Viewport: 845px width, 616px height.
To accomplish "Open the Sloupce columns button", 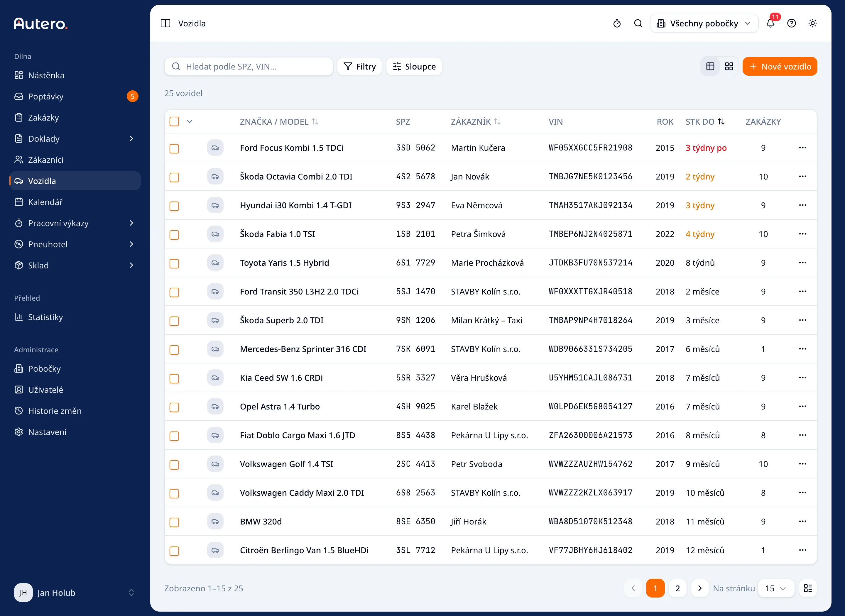I will (x=414, y=66).
